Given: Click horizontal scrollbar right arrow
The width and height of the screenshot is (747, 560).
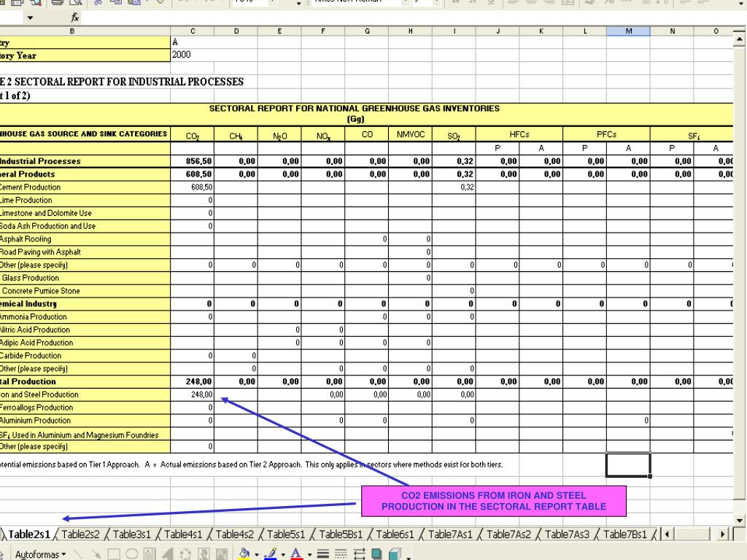Looking at the screenshot, I should point(723,534).
